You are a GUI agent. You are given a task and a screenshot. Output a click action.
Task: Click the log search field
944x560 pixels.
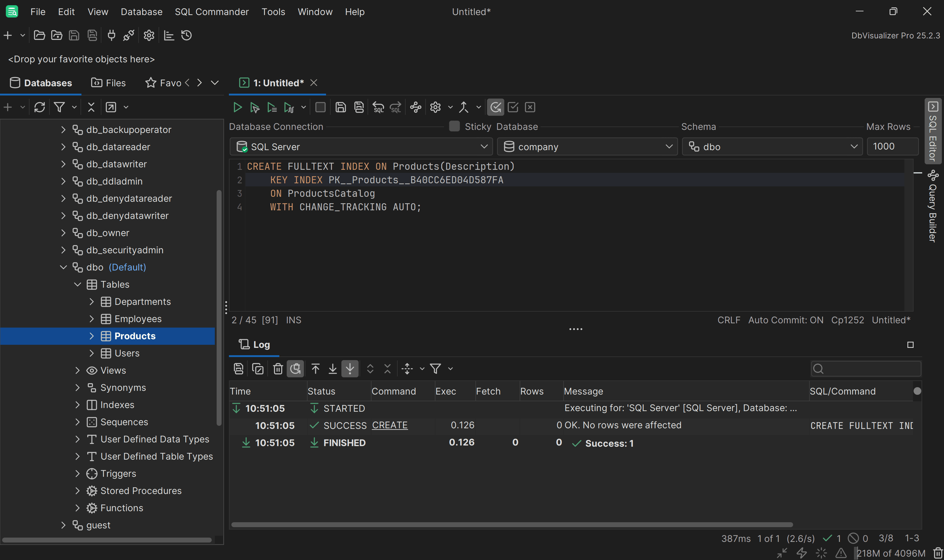click(x=866, y=369)
